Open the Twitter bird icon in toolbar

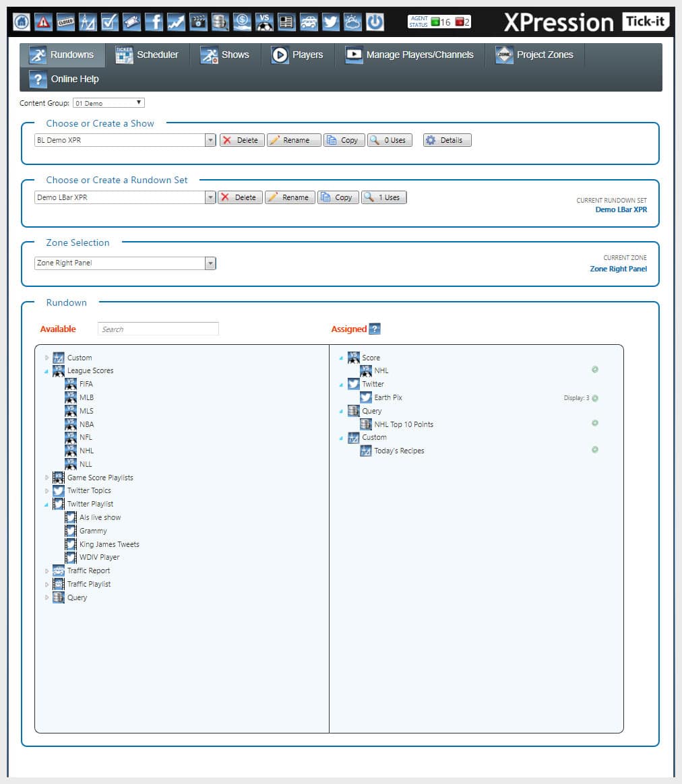pyautogui.click(x=331, y=22)
